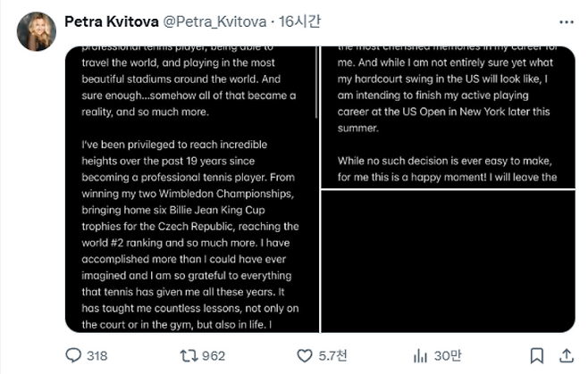Viewport: 588px width, 374px height.
Task: Click the 962 retweet count
Action: [214, 355]
